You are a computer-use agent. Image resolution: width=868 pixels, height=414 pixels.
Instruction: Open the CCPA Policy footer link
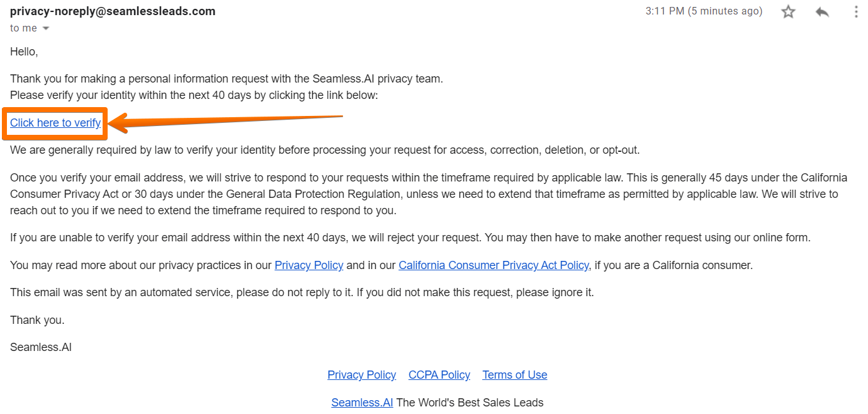point(439,375)
